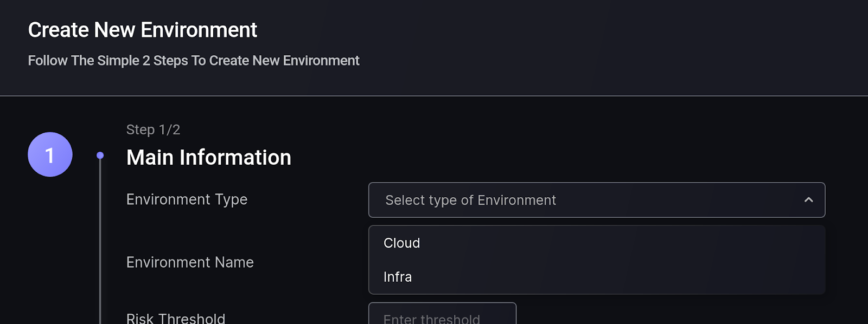Select the Cloud option
The image size is (868, 324).
pos(402,243)
